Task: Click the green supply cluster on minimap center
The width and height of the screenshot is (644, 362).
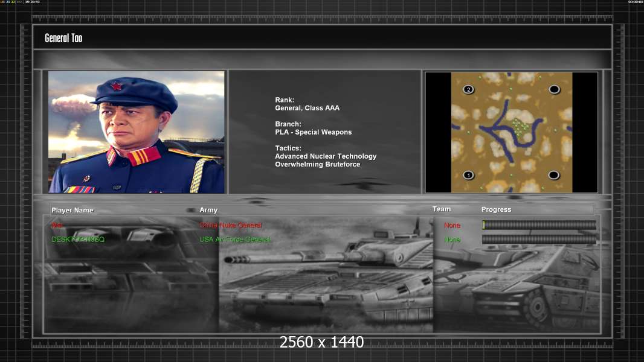Action: click(519, 126)
